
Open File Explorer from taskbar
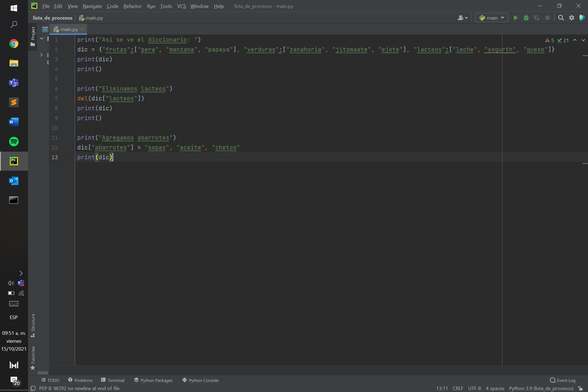pos(14,63)
